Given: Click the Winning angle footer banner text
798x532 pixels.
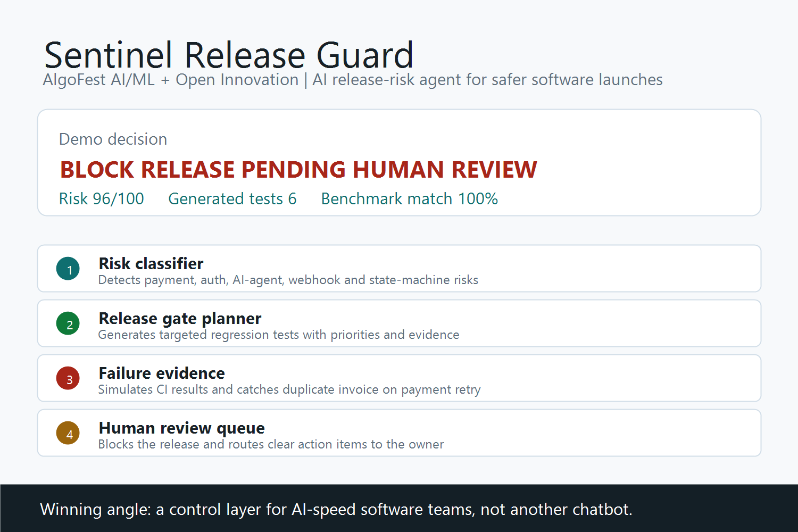Looking at the screenshot, I should click(x=336, y=510).
